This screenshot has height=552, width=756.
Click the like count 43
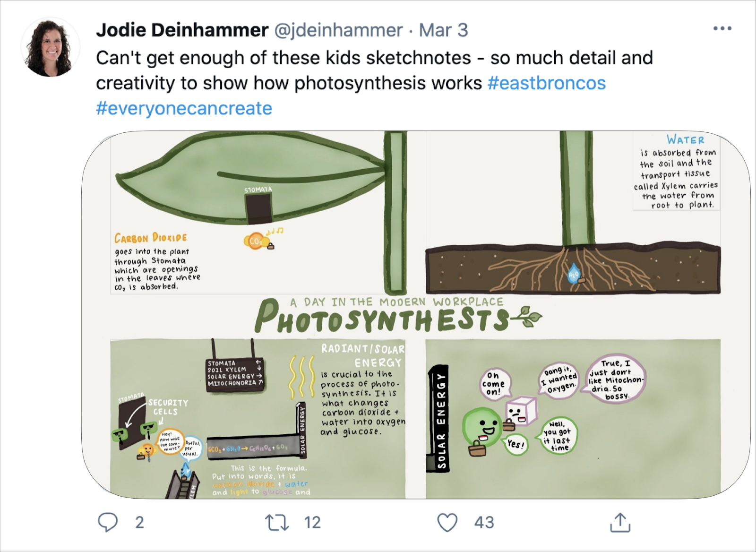coord(484,523)
